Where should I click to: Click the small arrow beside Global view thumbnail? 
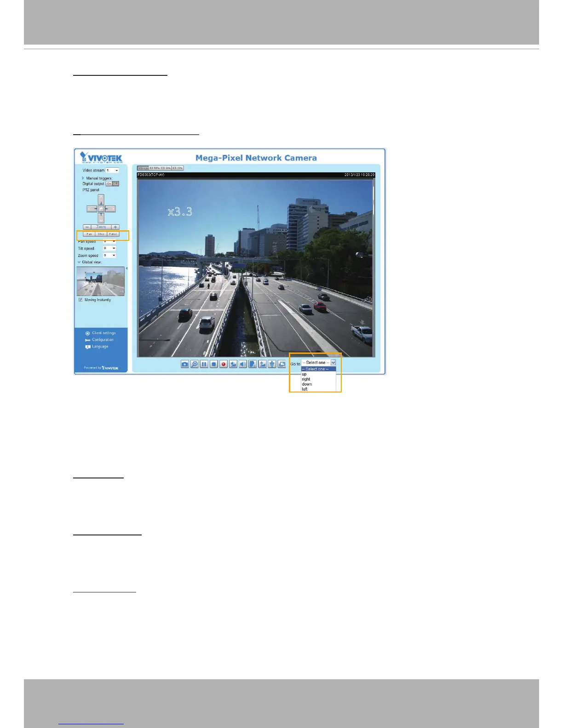coord(126,268)
